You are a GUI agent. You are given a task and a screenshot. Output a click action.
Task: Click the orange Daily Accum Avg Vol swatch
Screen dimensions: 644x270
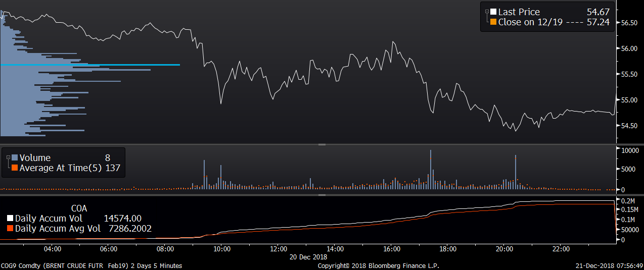(x=10, y=229)
